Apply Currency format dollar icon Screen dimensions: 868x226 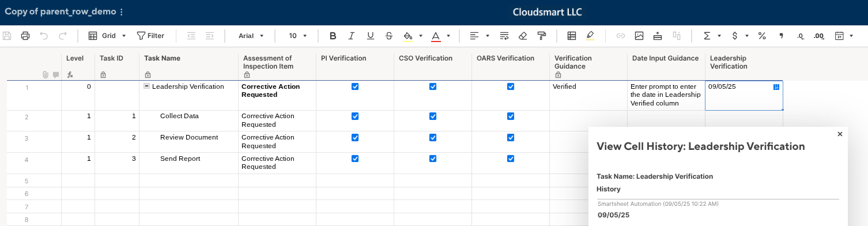click(734, 36)
